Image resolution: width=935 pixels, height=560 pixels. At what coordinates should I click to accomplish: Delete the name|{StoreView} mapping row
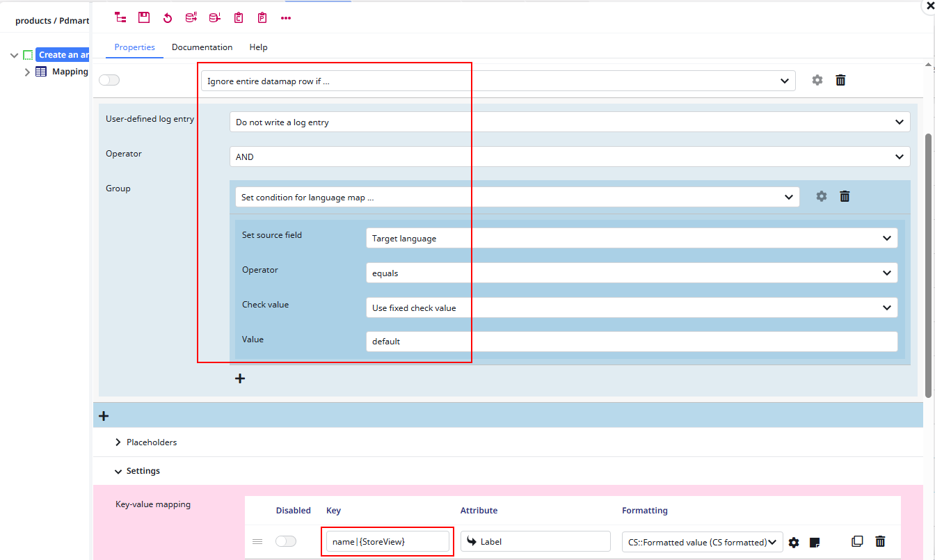coord(880,541)
